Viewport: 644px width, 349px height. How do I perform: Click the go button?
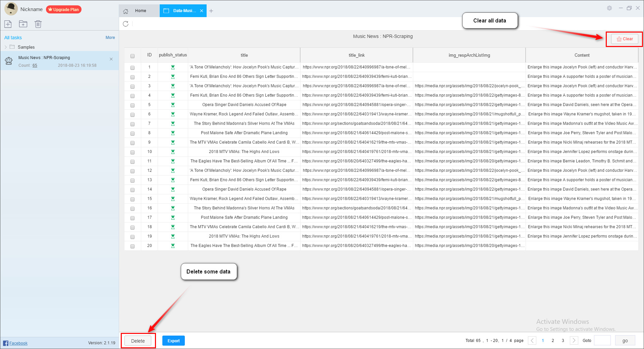pyautogui.click(x=625, y=341)
